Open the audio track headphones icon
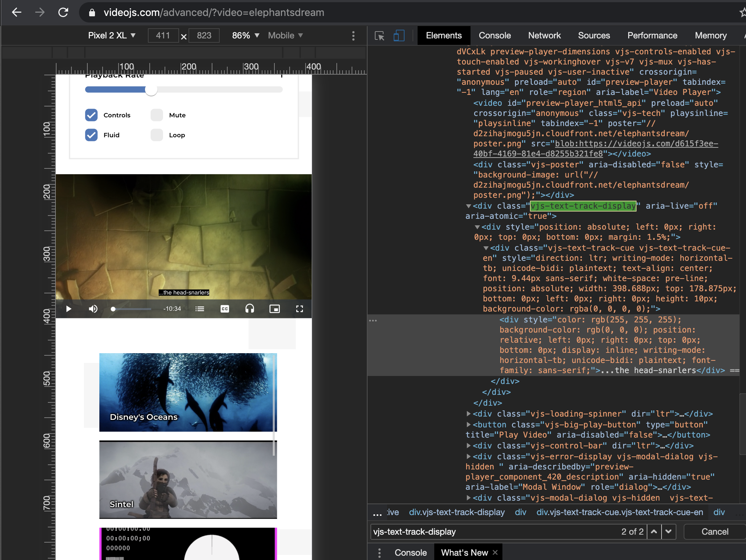Viewport: 746px width, 560px height. coord(249,309)
